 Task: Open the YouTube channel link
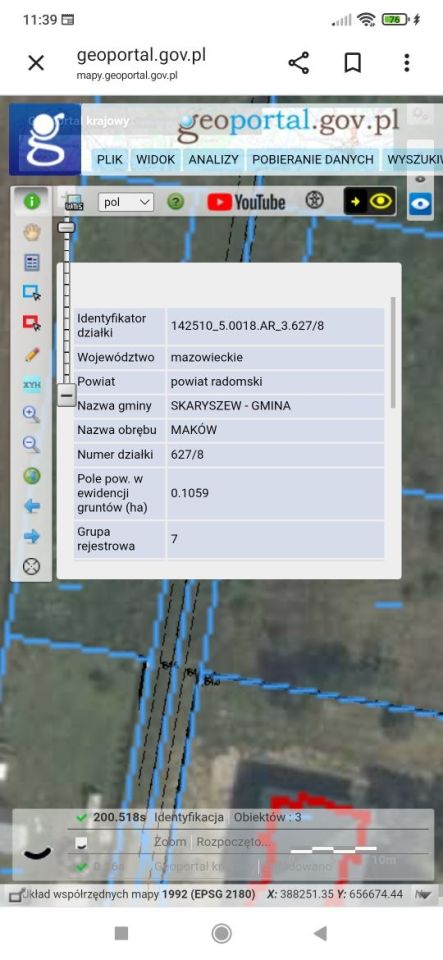(246, 202)
